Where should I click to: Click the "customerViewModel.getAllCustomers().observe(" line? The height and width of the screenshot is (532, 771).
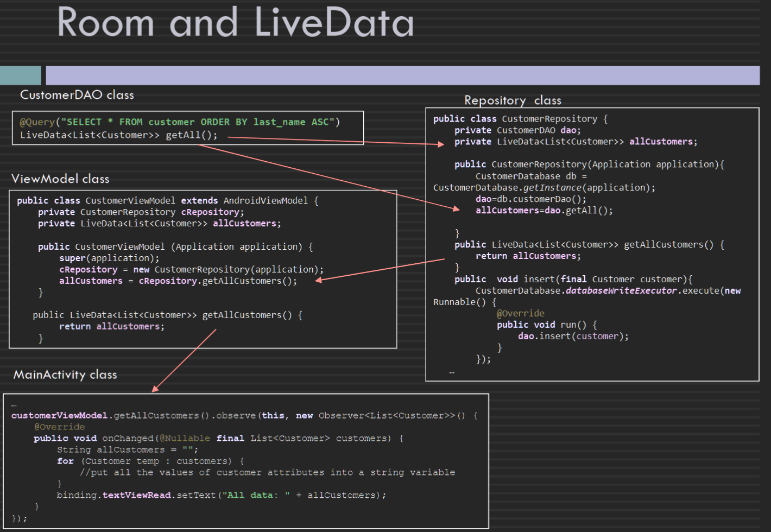[x=244, y=416]
